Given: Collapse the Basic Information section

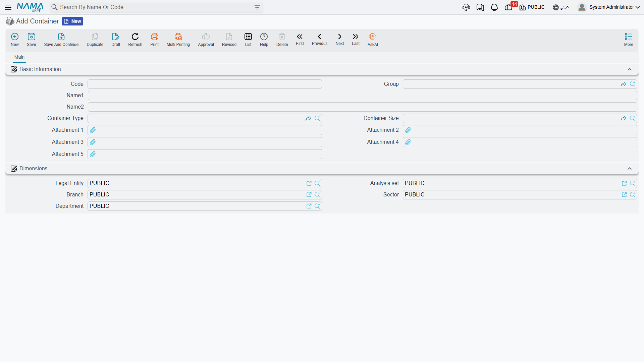Looking at the screenshot, I should [630, 69].
